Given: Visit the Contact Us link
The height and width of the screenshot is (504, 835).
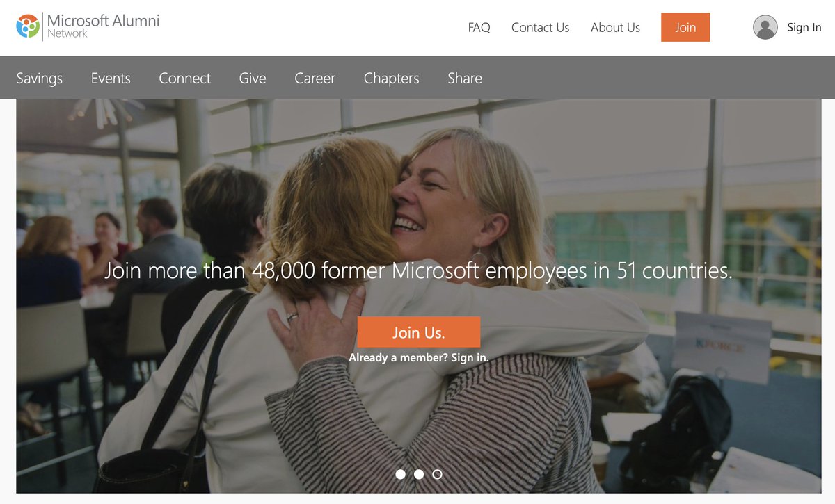Looking at the screenshot, I should tap(540, 28).
